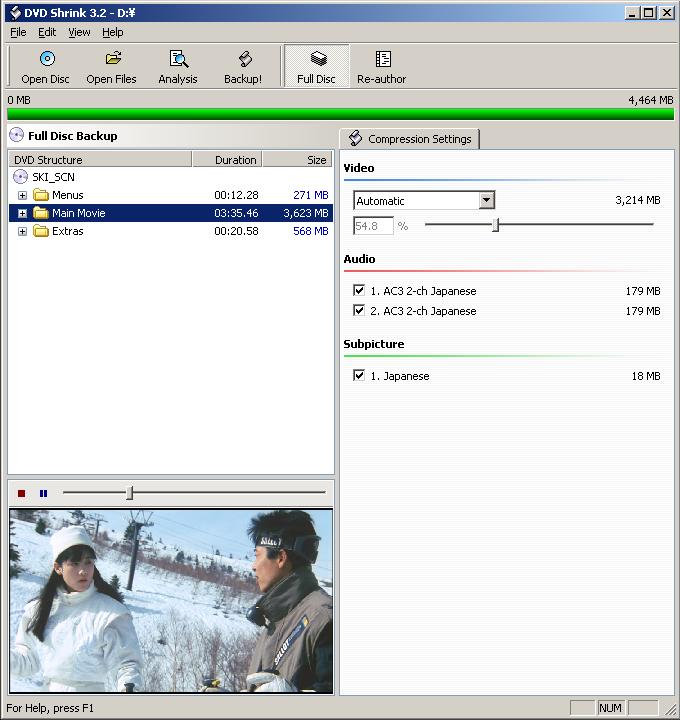The width and height of the screenshot is (680, 720).
Task: Select the Main Movie row label
Action: 79,213
